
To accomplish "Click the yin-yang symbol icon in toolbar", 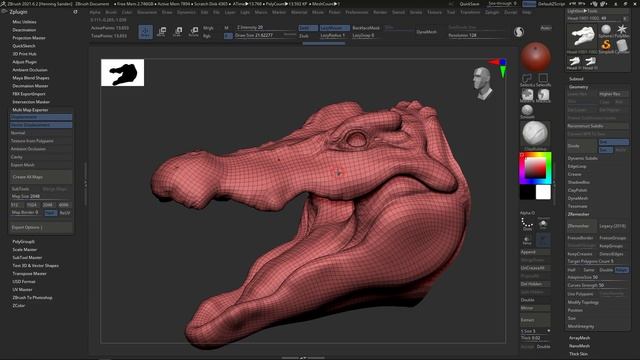I will click(519, 32).
